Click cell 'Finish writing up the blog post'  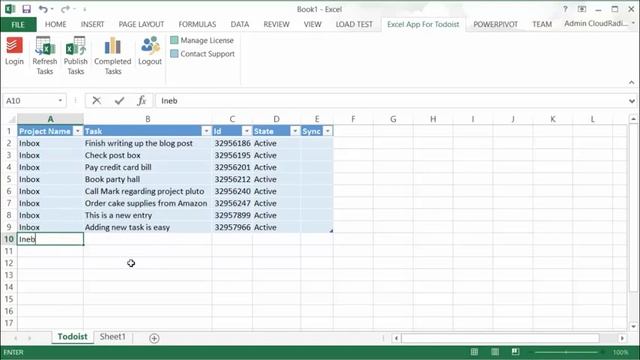148,143
